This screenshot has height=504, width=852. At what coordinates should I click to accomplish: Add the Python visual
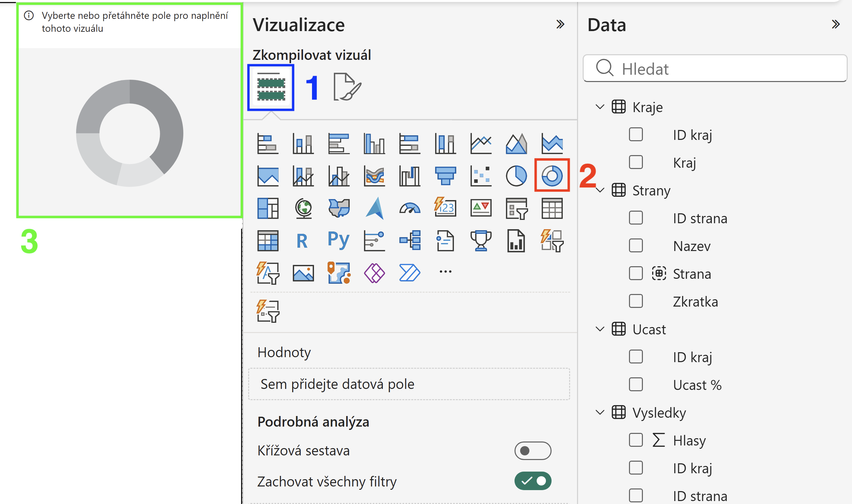click(338, 241)
